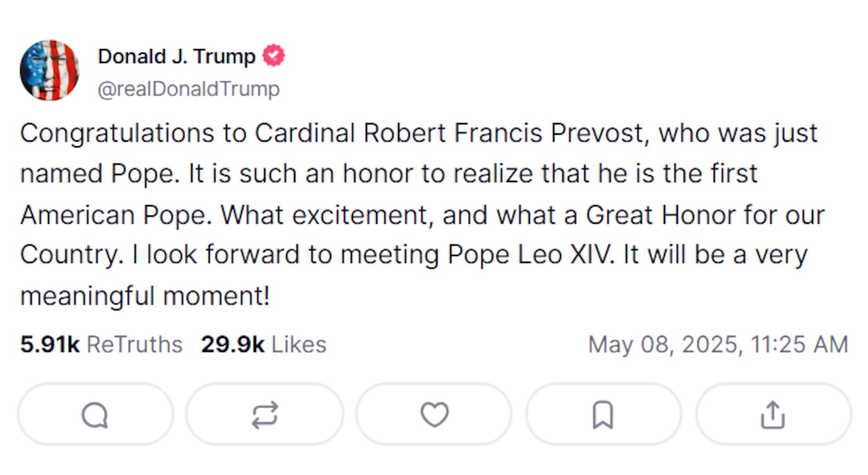
Task: ReTruth this post using the arrows icon
Action: [265, 414]
